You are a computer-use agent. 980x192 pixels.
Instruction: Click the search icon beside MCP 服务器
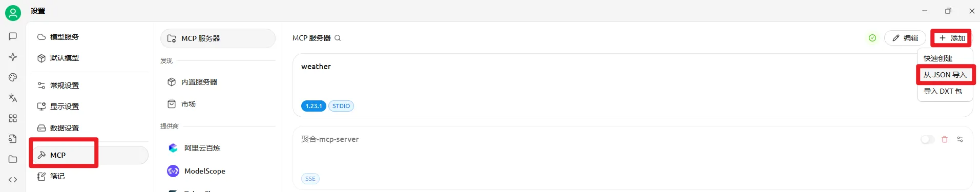click(338, 38)
